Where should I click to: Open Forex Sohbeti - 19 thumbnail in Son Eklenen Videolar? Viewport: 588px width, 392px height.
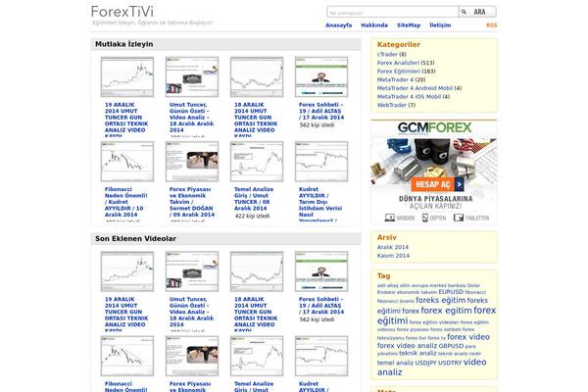point(321,271)
